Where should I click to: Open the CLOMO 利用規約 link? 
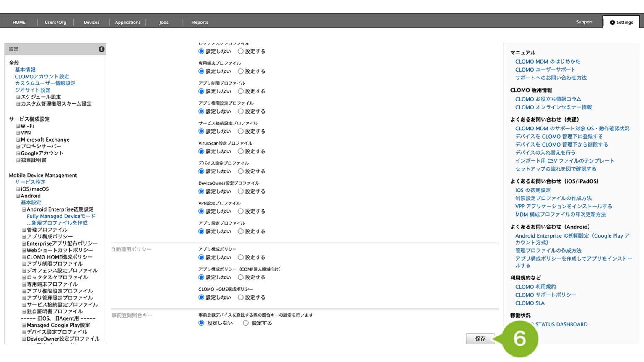point(535,287)
